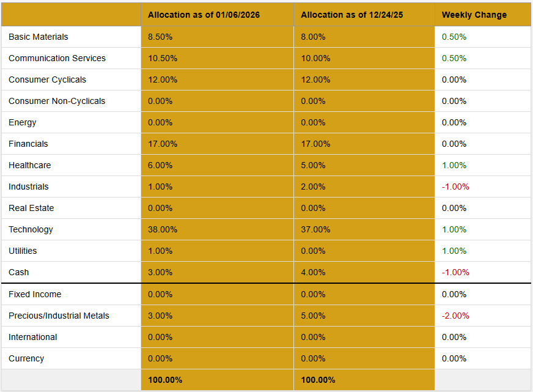Click Financials 17.00% cell for 01/06/2026
The height and width of the screenshot is (392, 533).
click(x=217, y=144)
